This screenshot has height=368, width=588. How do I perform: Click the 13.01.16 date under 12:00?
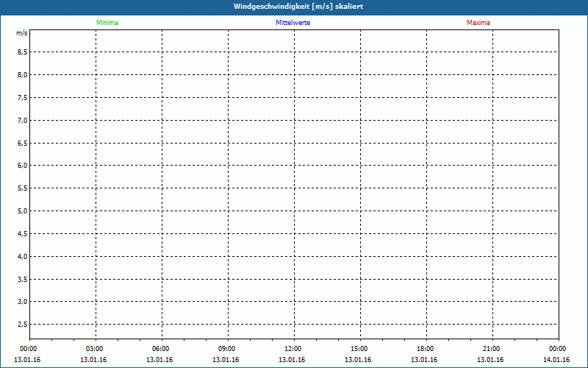coord(292,360)
